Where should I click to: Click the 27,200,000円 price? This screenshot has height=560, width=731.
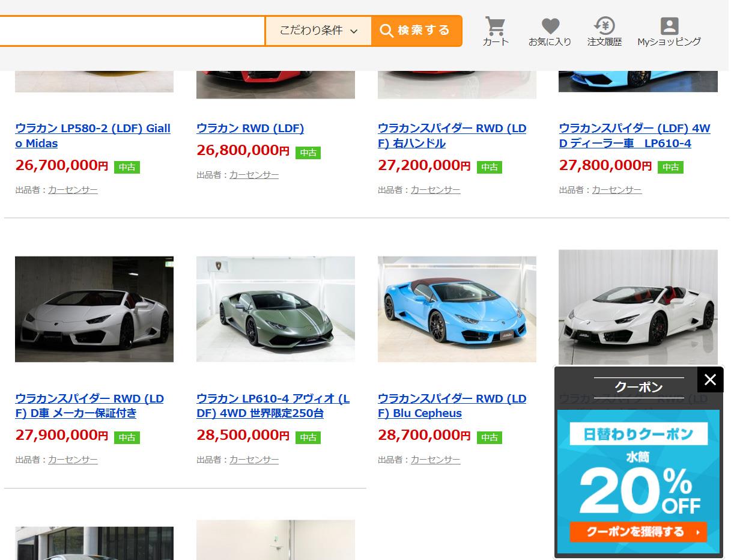[x=425, y=165]
